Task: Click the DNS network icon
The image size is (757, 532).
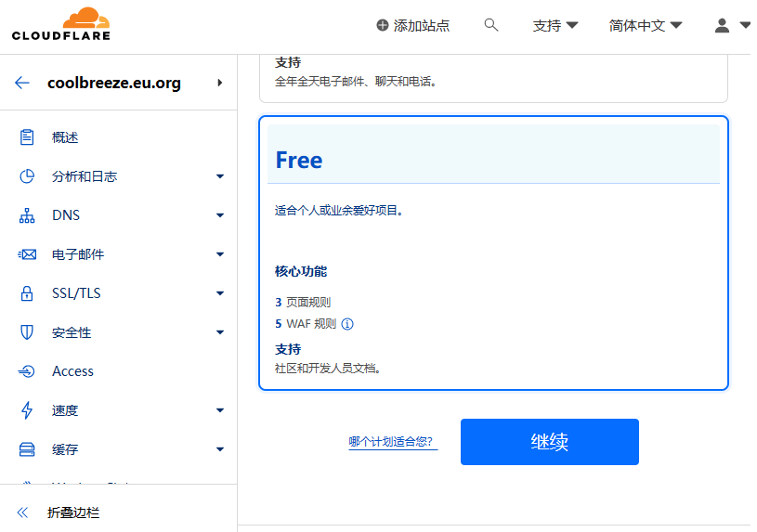Action: (27, 215)
